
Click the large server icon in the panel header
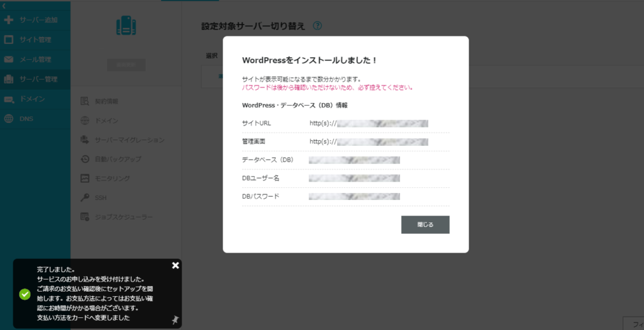coord(126,25)
